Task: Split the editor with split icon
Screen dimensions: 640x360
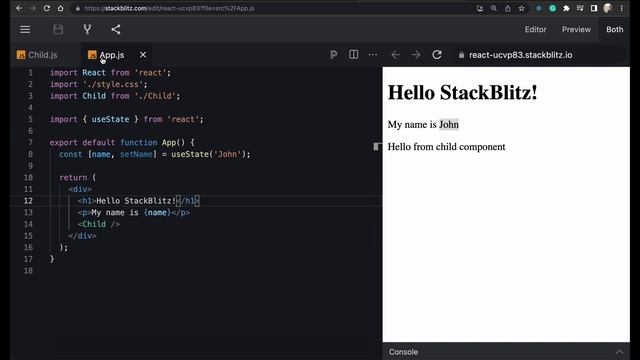Action: pos(353,55)
